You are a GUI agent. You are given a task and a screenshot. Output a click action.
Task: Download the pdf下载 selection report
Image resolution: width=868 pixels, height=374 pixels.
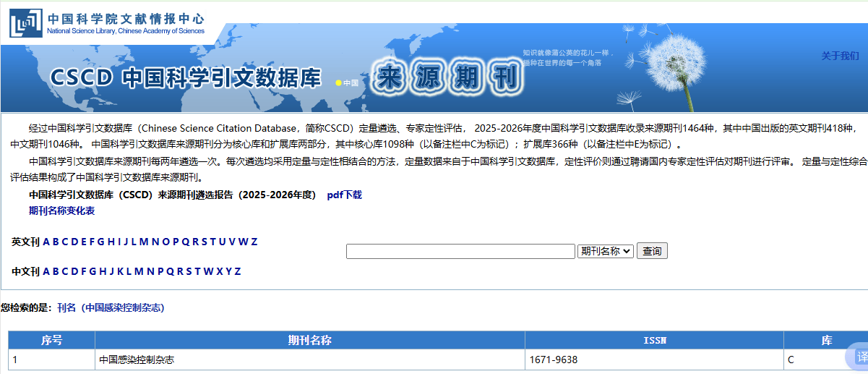click(344, 195)
